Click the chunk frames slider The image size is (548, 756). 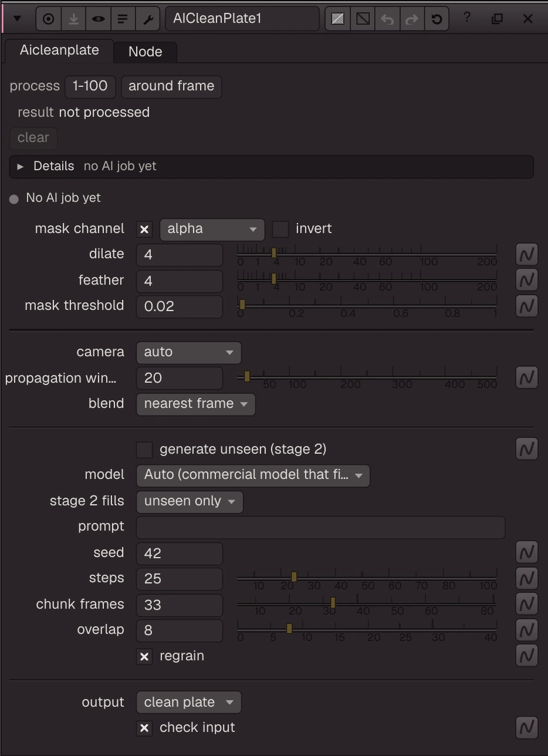367,605
